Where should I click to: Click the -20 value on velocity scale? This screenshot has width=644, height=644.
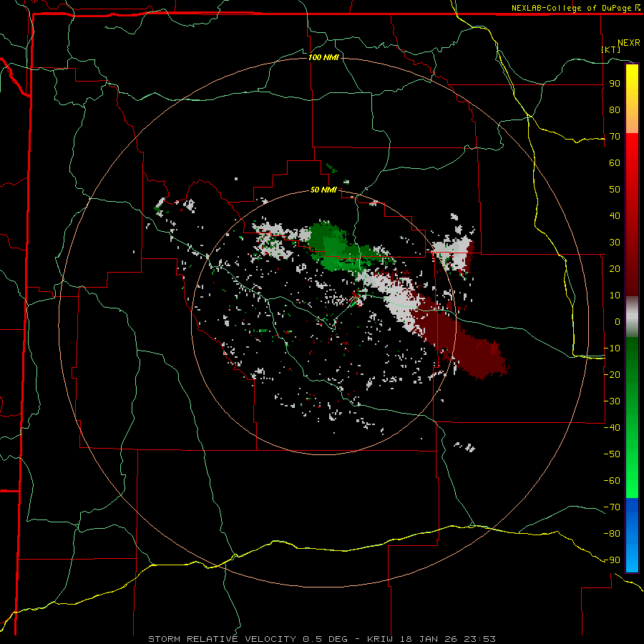coord(612,374)
